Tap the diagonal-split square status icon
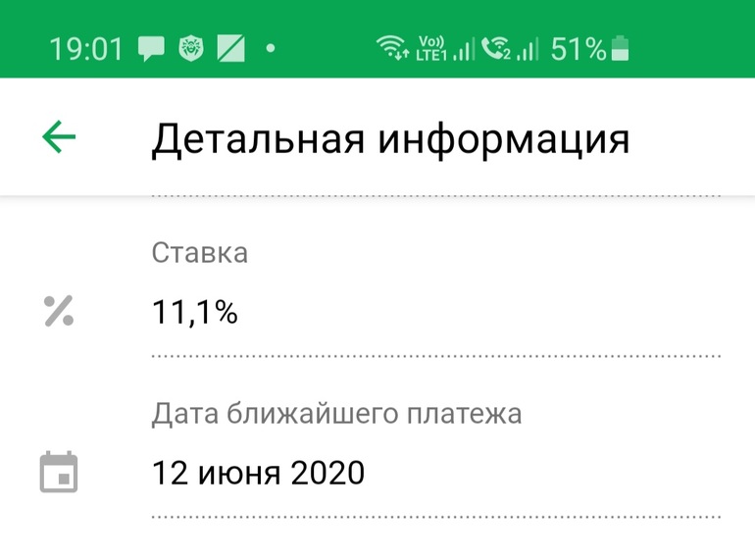Screen dimensions: 755x560 coord(230,48)
